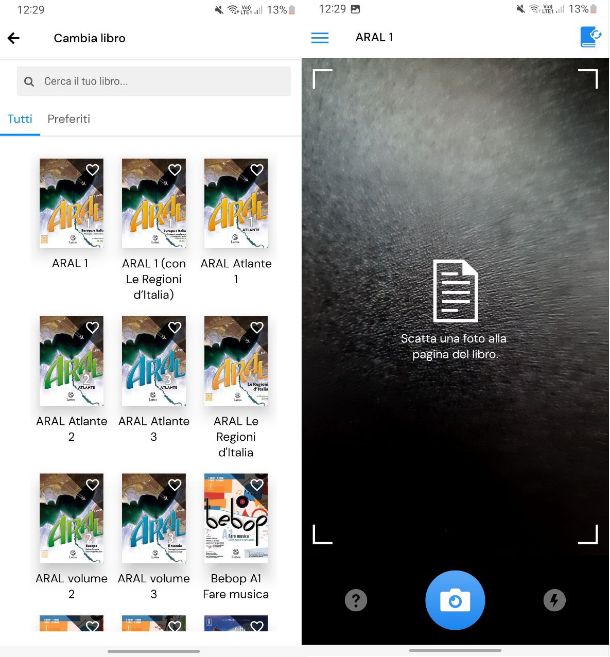The width and height of the screenshot is (610, 657).
Task: Tap the image notification icon by 12:29
Action: 355,9
